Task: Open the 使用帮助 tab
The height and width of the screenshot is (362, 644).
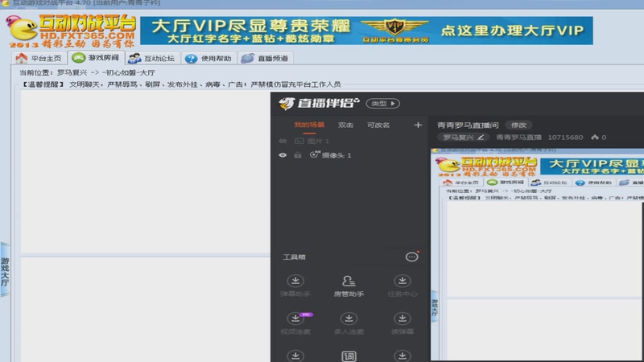Action: click(208, 58)
